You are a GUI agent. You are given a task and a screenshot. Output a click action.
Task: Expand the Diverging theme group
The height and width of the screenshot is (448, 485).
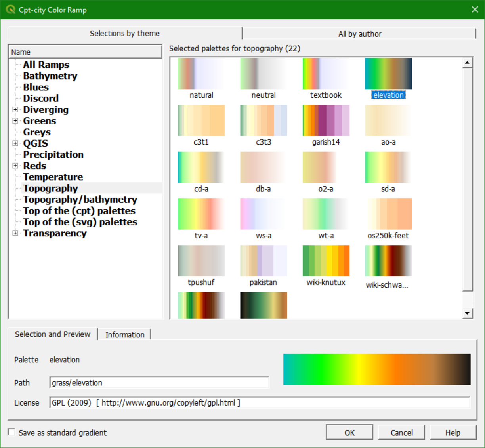pos(15,110)
